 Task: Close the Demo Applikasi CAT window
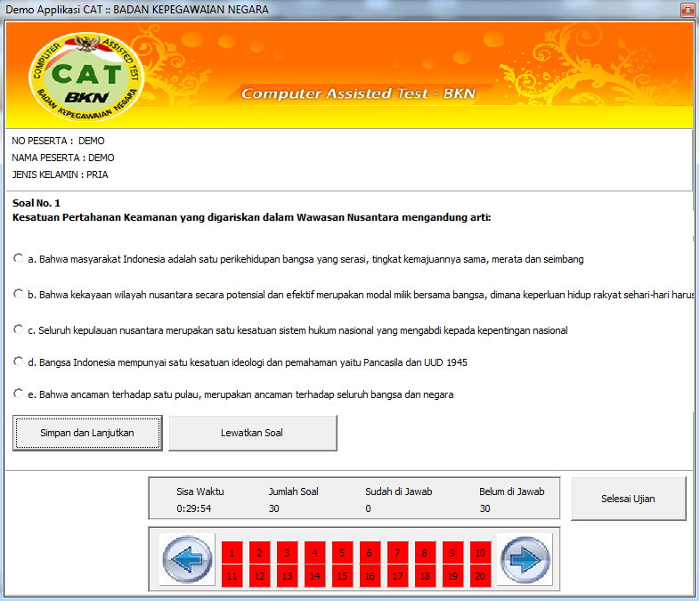[688, 10]
